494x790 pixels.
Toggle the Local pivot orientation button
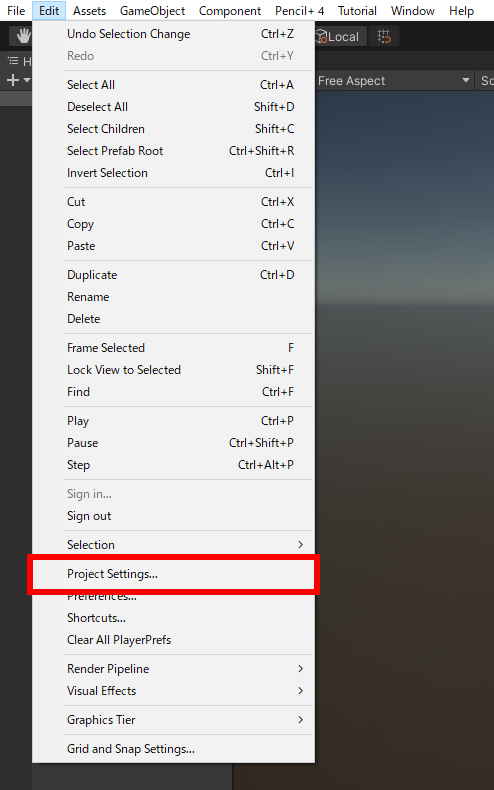click(x=337, y=37)
